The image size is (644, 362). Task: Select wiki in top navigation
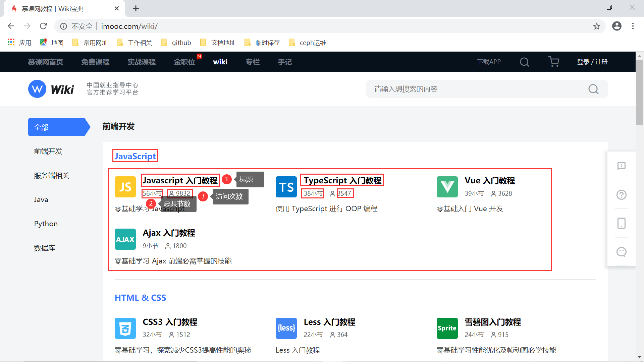220,62
